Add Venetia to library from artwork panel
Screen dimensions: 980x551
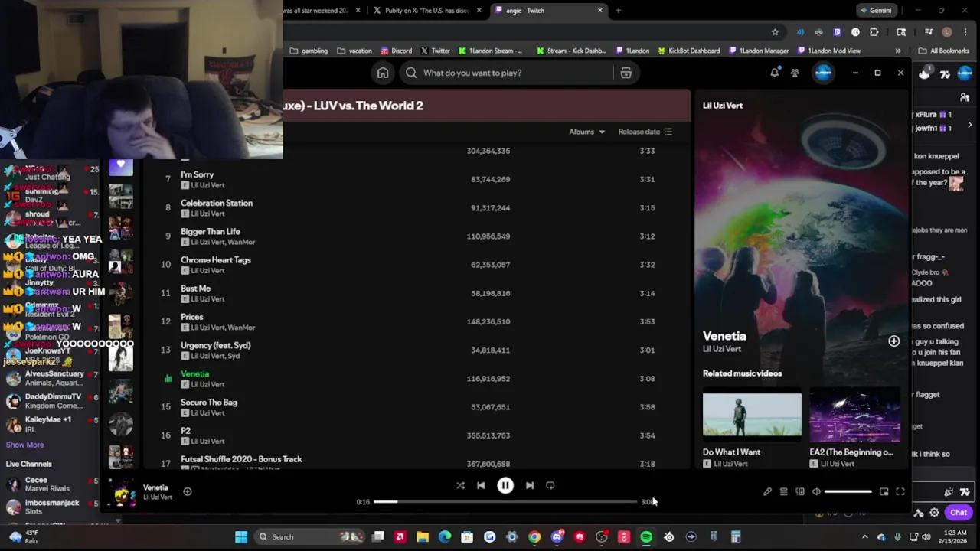(x=893, y=341)
